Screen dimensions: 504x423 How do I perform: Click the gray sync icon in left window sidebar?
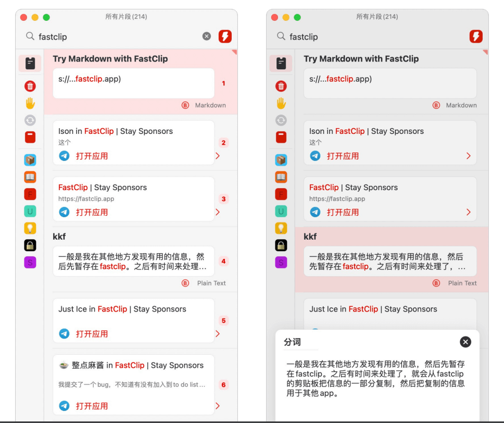click(x=30, y=120)
